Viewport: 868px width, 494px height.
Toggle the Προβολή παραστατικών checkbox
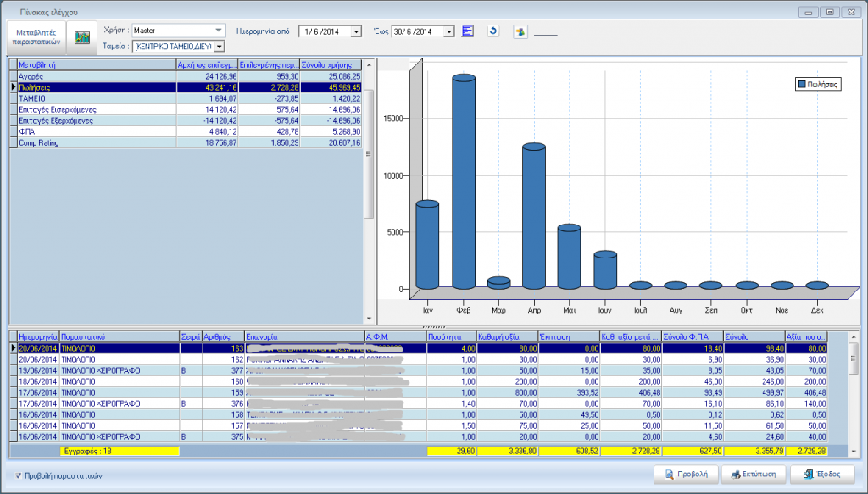pos(19,476)
